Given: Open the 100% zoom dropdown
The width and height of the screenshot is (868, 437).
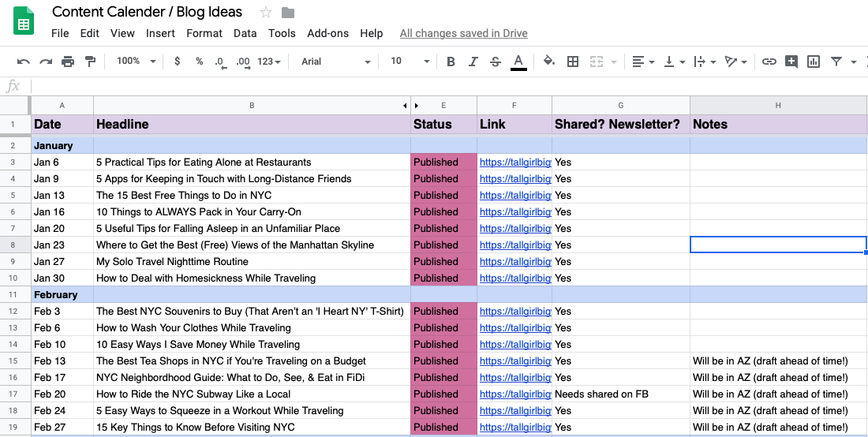Looking at the screenshot, I should (137, 61).
